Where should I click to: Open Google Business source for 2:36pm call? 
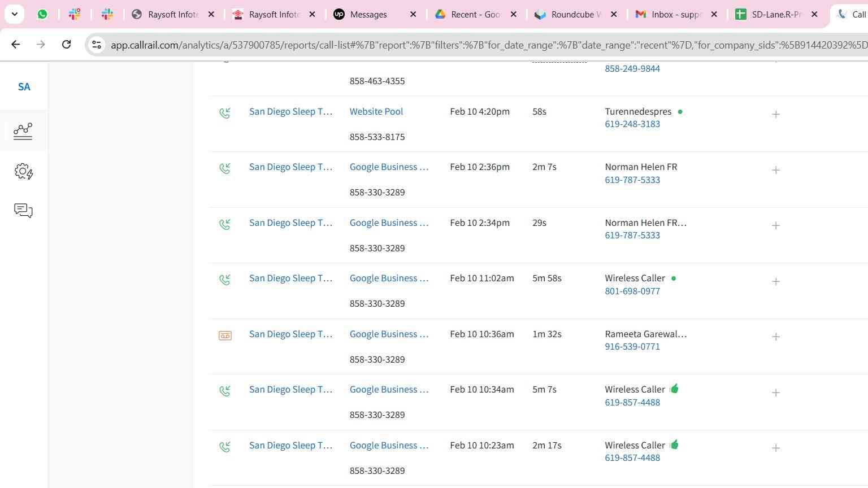point(389,167)
